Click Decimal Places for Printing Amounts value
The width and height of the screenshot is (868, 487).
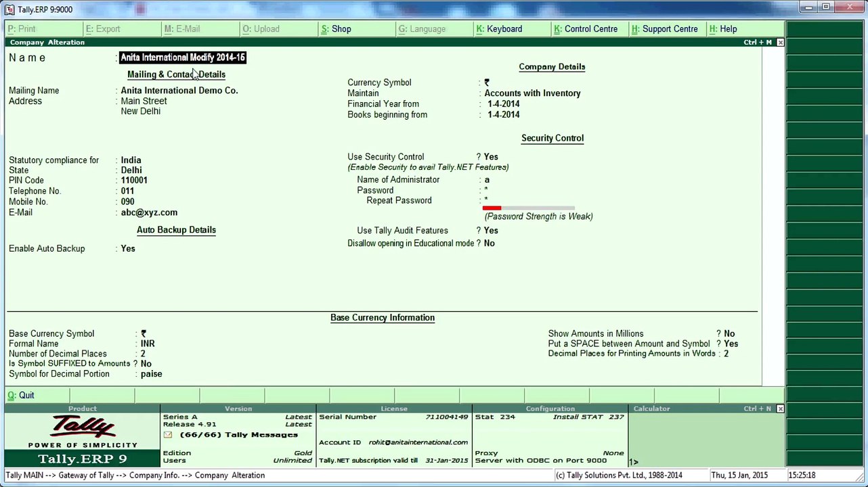[x=726, y=354]
